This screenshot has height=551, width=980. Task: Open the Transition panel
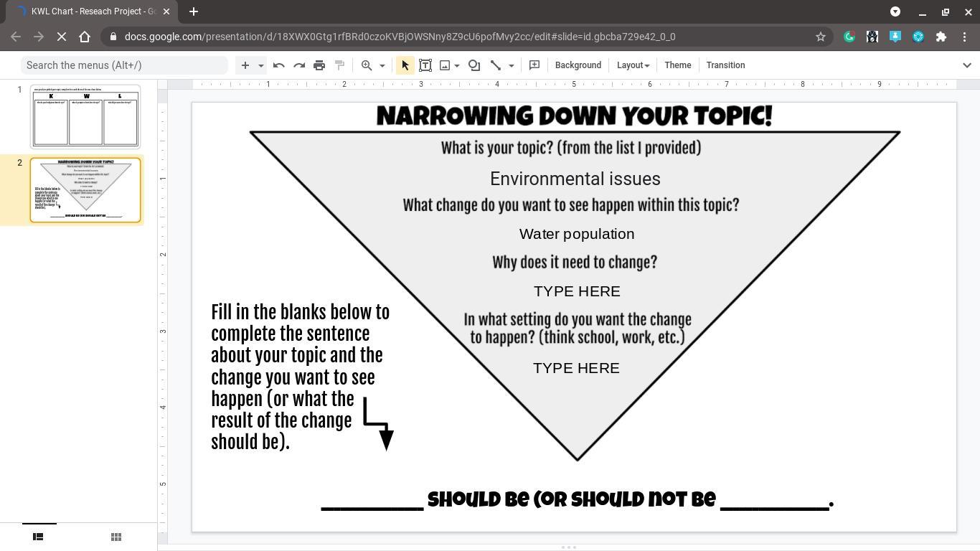click(x=725, y=65)
